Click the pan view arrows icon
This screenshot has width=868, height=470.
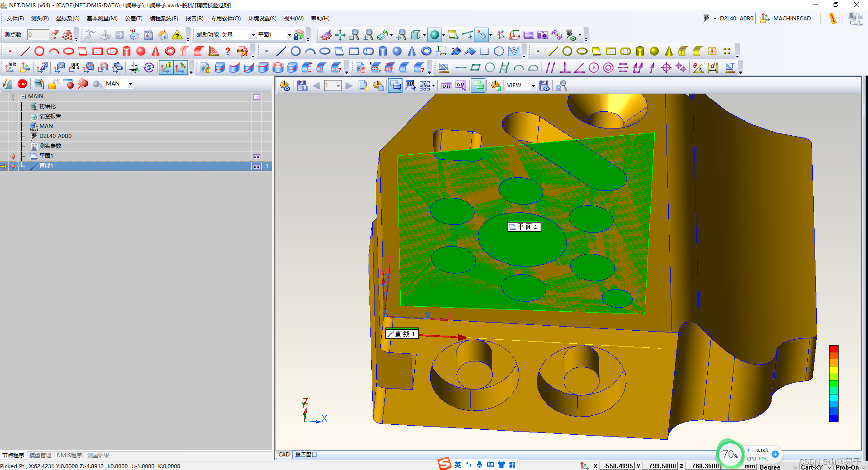pyautogui.click(x=340, y=35)
